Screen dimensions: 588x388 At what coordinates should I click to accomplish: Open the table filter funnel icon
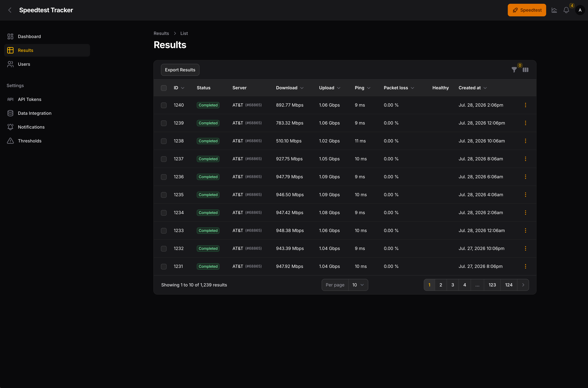tap(514, 70)
